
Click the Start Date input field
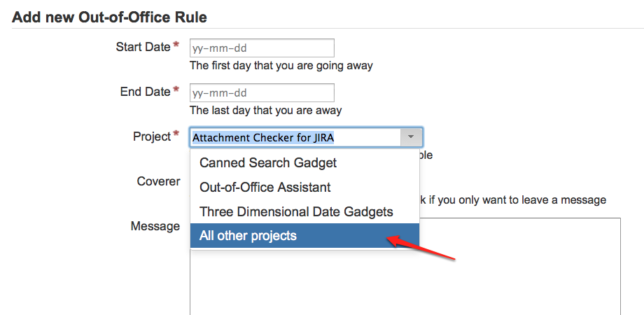click(262, 48)
